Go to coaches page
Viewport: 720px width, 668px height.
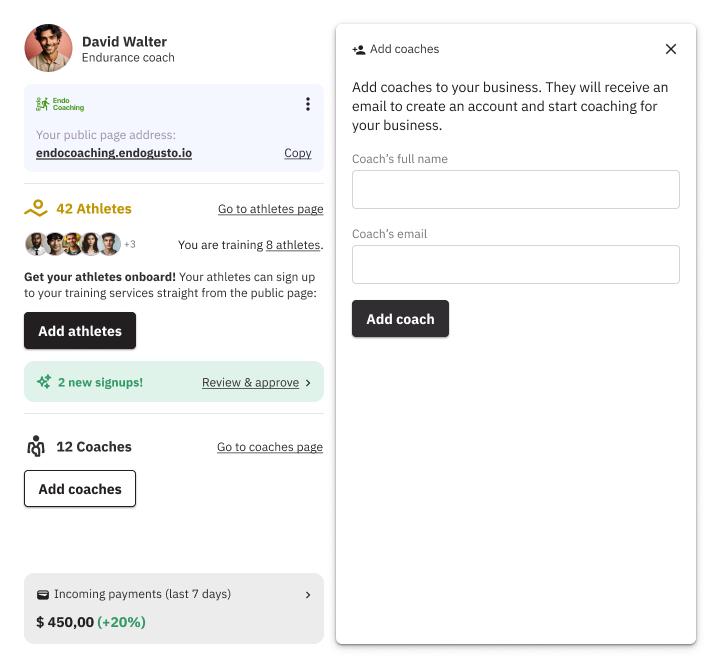click(270, 447)
